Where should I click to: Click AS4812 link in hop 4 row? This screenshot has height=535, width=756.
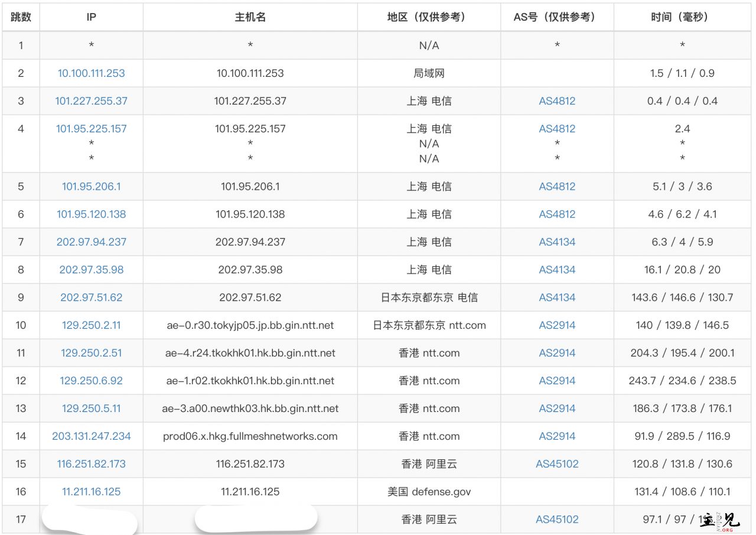point(557,129)
